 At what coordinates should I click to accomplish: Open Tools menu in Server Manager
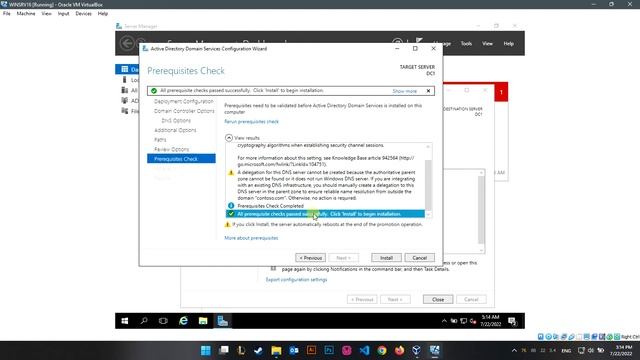click(466, 44)
